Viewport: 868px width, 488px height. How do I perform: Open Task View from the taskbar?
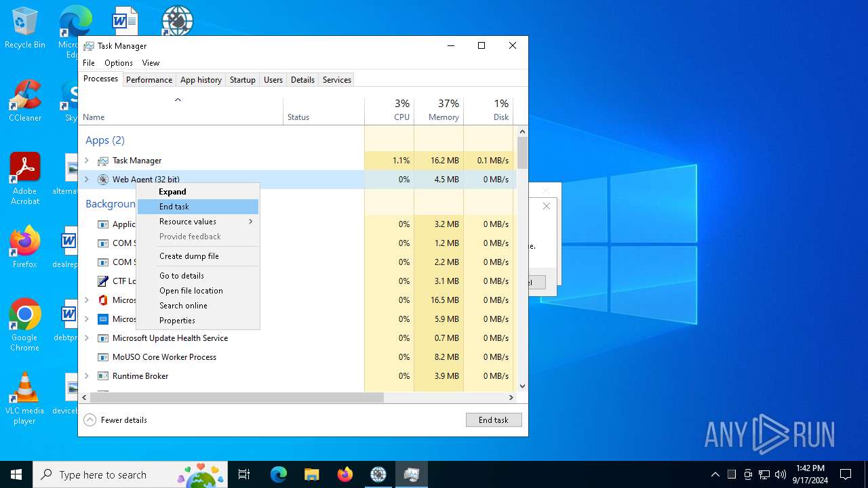244,474
